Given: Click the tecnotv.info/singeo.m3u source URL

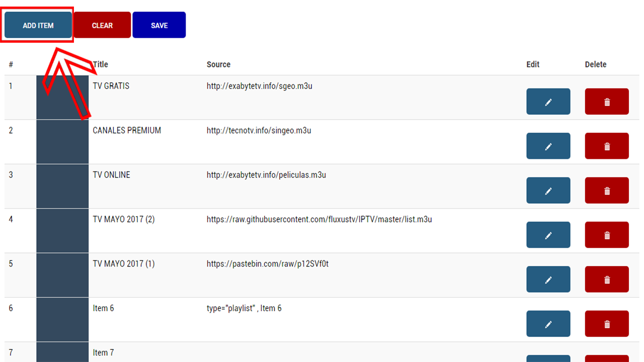Looking at the screenshot, I should (259, 130).
